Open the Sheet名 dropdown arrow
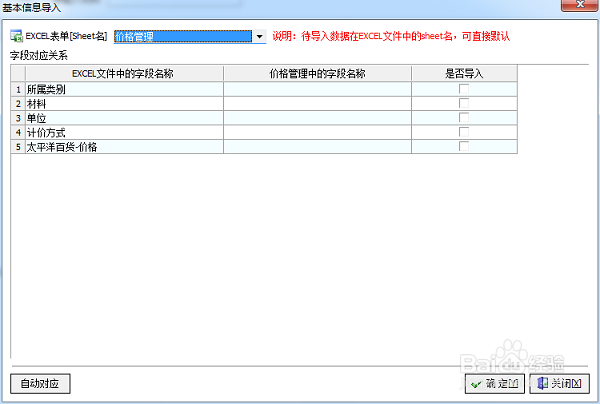600x404 pixels. [x=259, y=37]
